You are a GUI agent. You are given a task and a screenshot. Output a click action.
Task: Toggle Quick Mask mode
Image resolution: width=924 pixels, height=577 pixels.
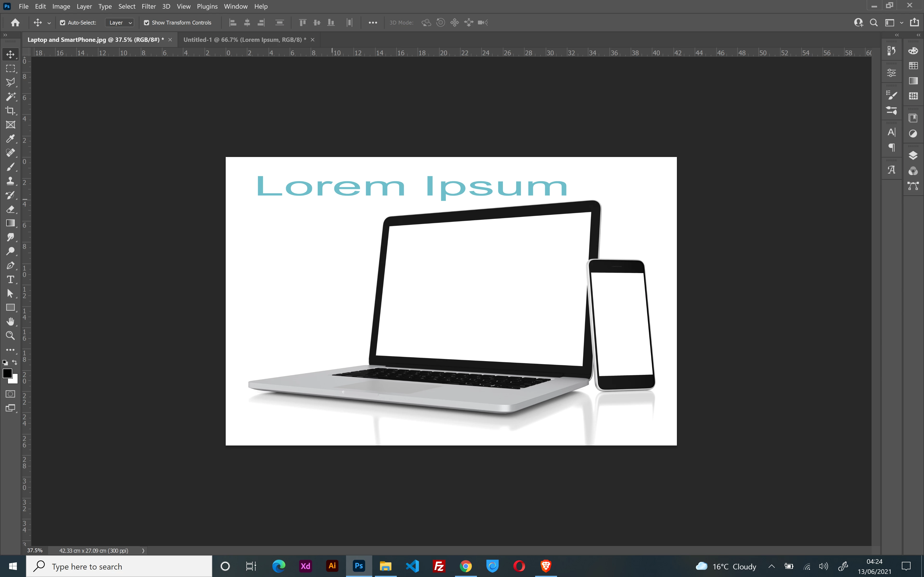tap(10, 394)
